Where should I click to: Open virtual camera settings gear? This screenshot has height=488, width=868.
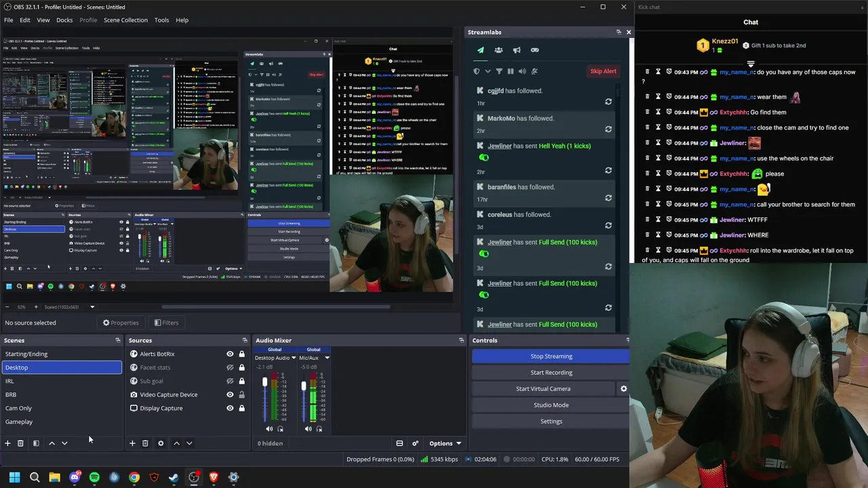click(624, 388)
